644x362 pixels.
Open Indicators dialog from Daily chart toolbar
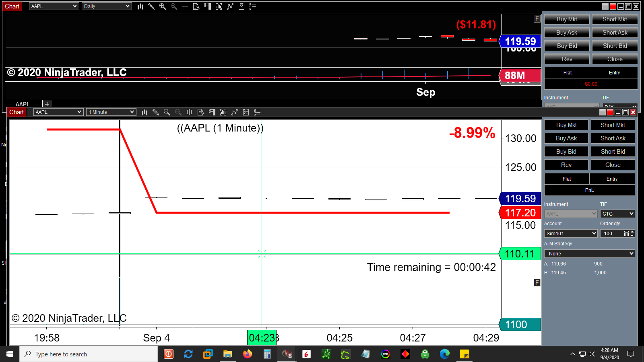(219, 6)
